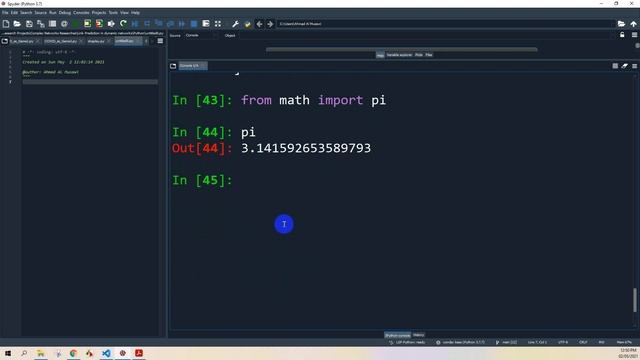Screen dimensions: 640x360
Task: Open the editor pane options menu
Action: (160, 41)
